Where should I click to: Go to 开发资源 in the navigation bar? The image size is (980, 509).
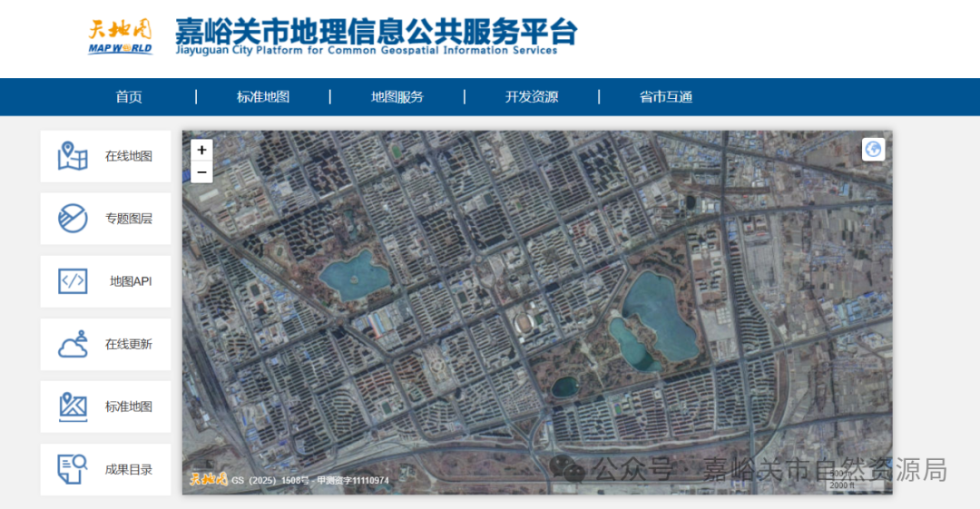pyautogui.click(x=532, y=97)
